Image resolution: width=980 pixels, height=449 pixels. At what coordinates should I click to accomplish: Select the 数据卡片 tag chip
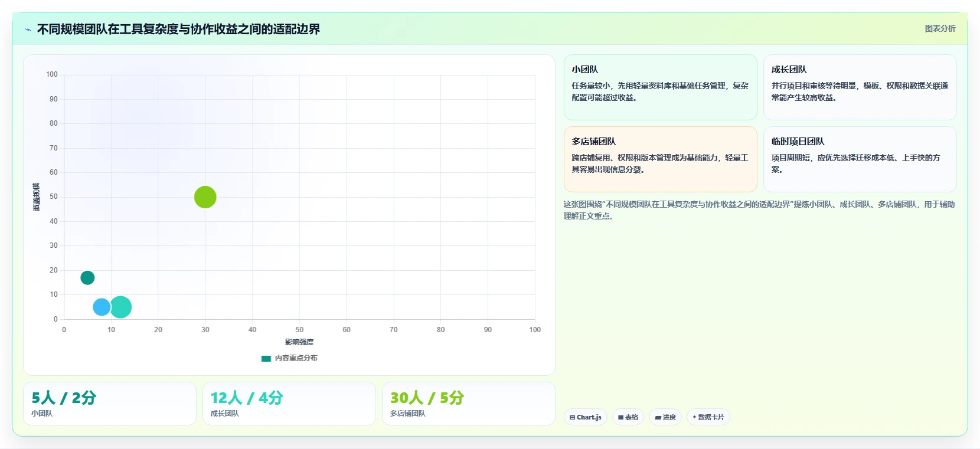pos(708,417)
